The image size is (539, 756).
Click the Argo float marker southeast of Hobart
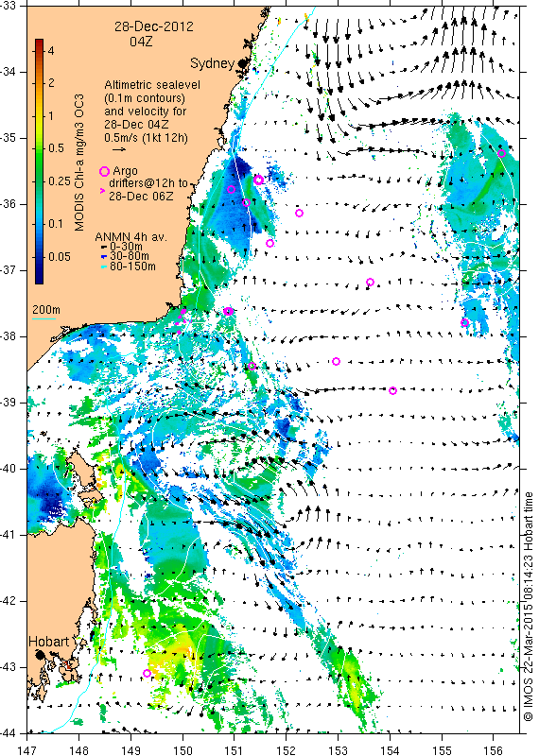(148, 673)
